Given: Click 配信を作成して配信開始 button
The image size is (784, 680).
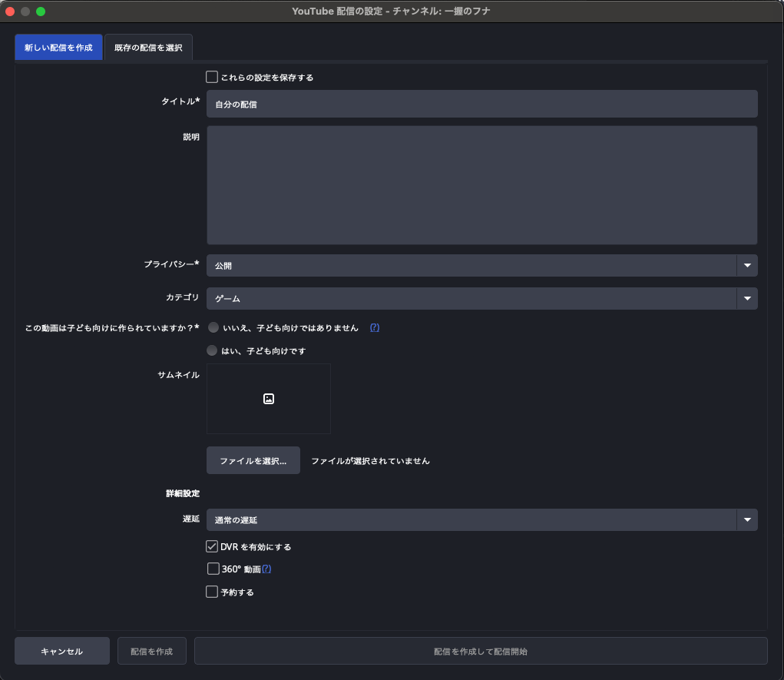Looking at the screenshot, I should (x=481, y=651).
